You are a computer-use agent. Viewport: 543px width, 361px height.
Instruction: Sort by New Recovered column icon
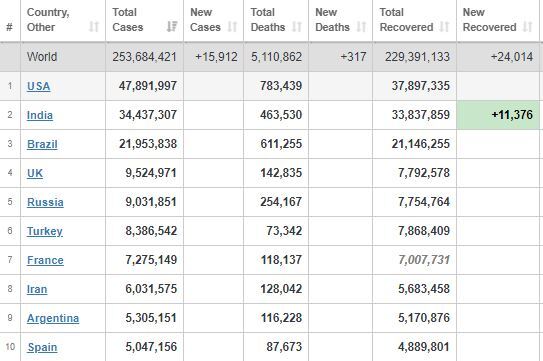pyautogui.click(x=527, y=27)
